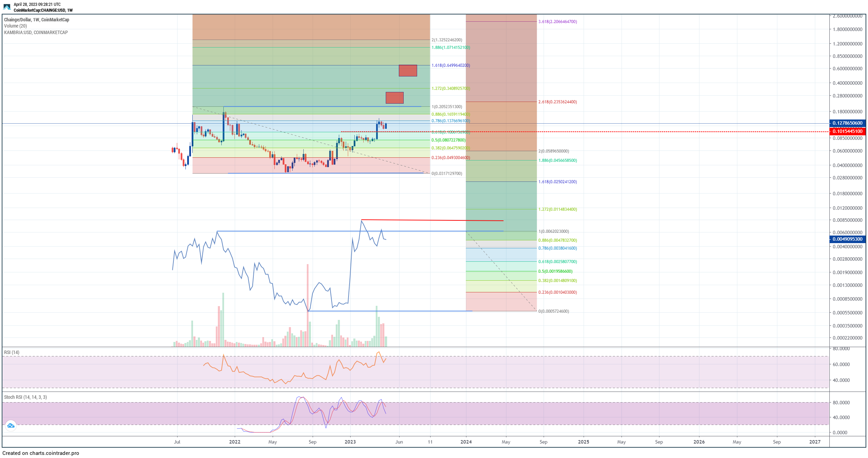
Task: Click the upper red rectangle near 1.618 level
Action: (x=408, y=71)
